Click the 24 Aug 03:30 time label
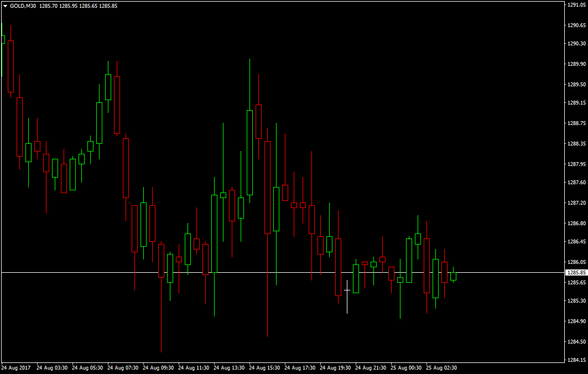 coord(52,367)
